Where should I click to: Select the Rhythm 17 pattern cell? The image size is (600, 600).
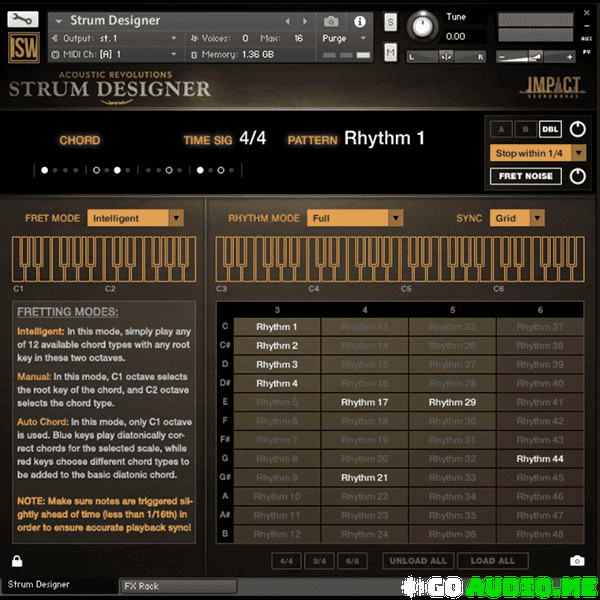coord(364,402)
